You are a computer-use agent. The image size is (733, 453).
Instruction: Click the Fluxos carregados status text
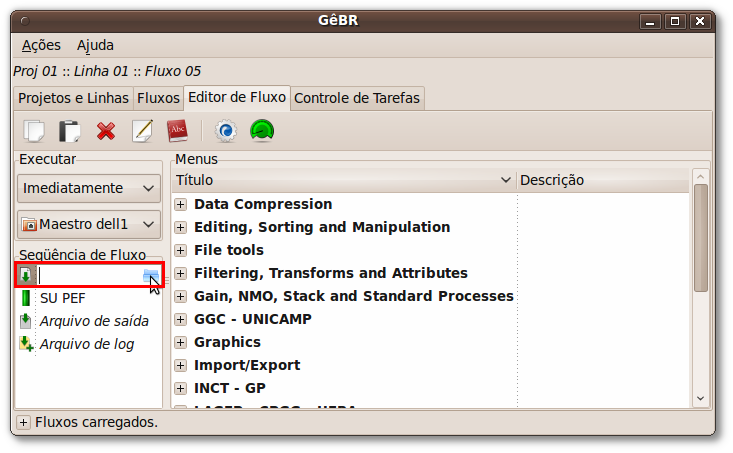coord(96,422)
